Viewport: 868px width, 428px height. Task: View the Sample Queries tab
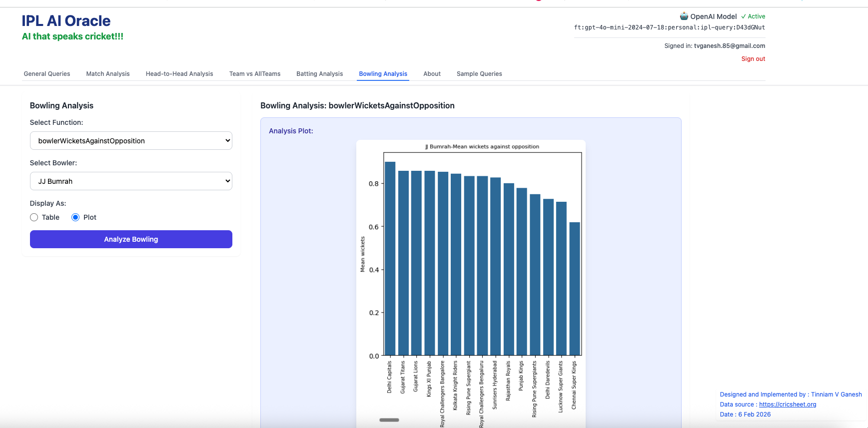[479, 74]
